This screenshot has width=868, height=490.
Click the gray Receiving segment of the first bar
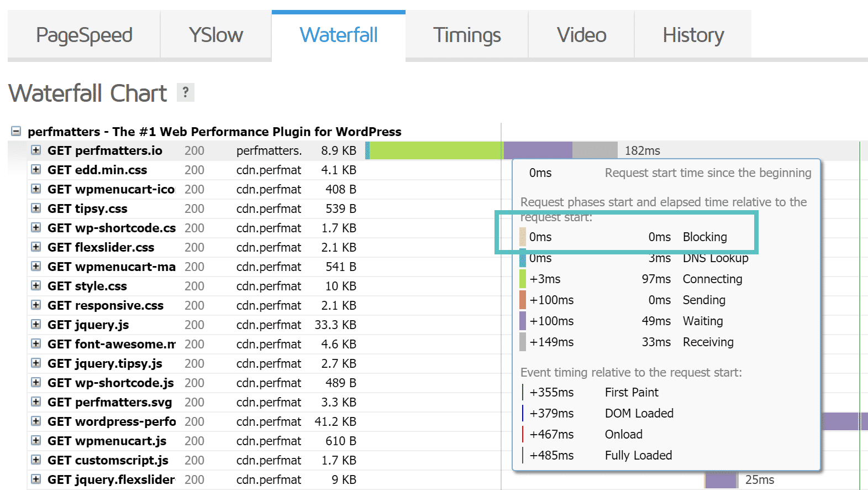click(x=595, y=150)
